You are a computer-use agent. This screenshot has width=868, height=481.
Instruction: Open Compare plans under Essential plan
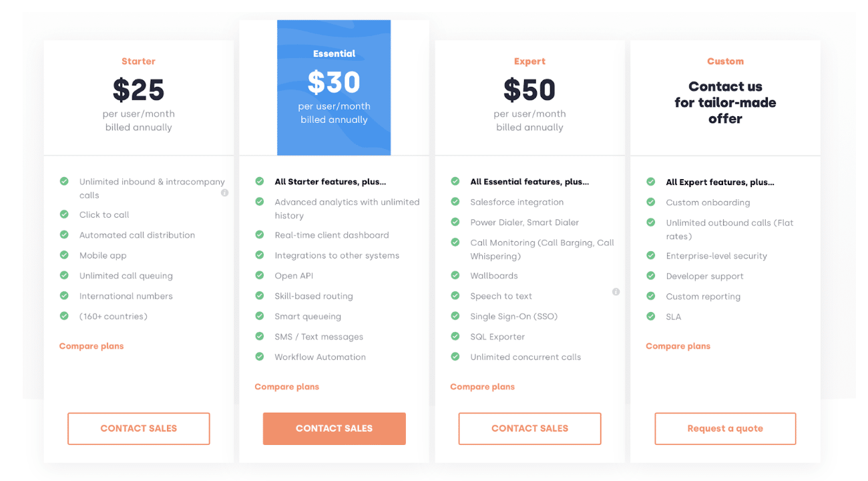[x=287, y=387]
